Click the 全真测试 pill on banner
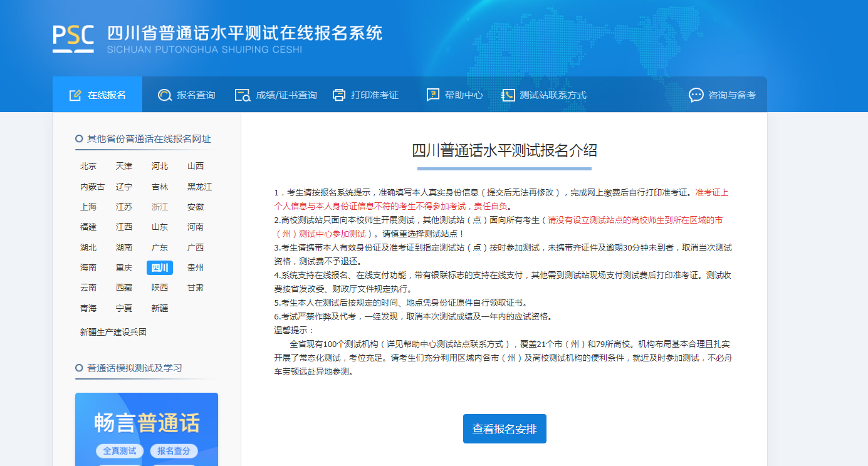This screenshot has width=868, height=466. click(120, 451)
